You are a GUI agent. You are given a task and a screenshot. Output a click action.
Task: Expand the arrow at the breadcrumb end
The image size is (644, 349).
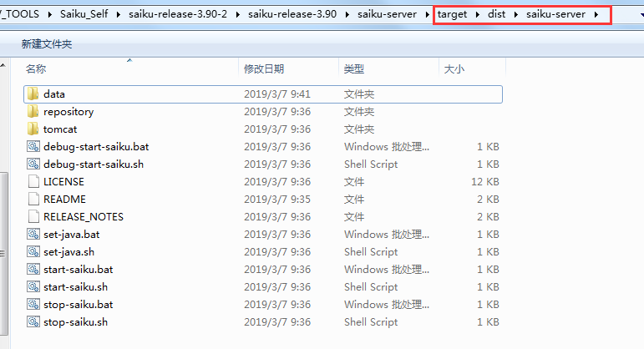click(596, 14)
